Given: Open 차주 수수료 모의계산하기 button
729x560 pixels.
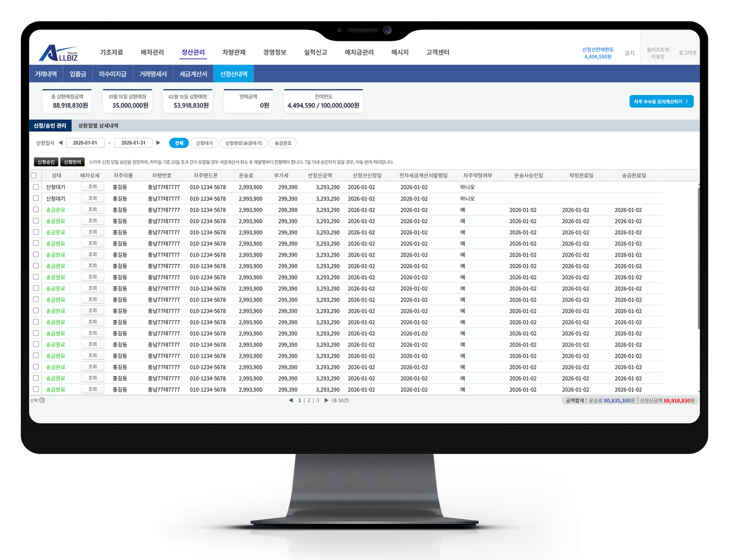Looking at the screenshot, I should 661,102.
